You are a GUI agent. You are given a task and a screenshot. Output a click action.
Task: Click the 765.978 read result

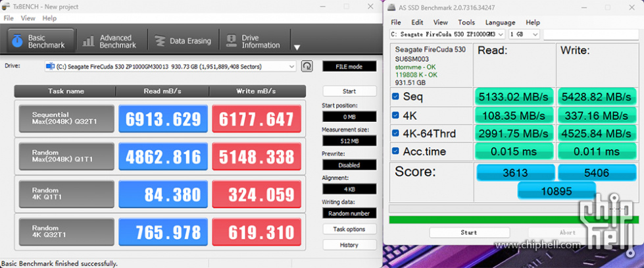coord(163,232)
